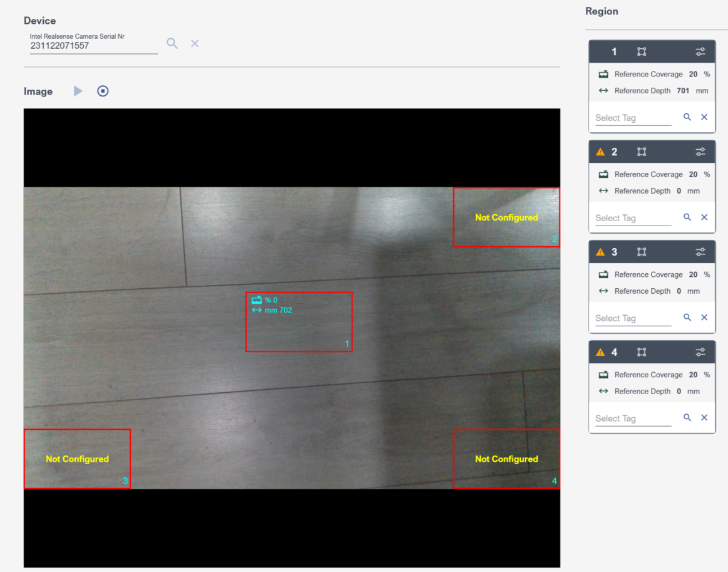Open settings sliders for Region 1
The width and height of the screenshot is (728, 572).
point(700,51)
